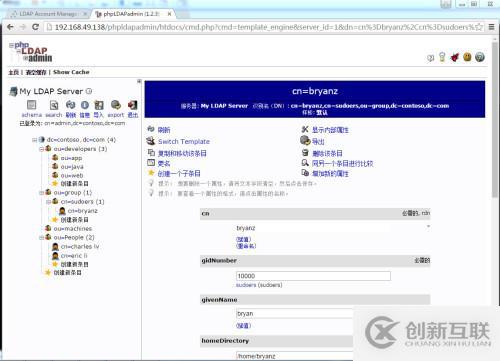This screenshot has height=361, width=500.
Task: Click the givenName input field
Action: (295, 314)
